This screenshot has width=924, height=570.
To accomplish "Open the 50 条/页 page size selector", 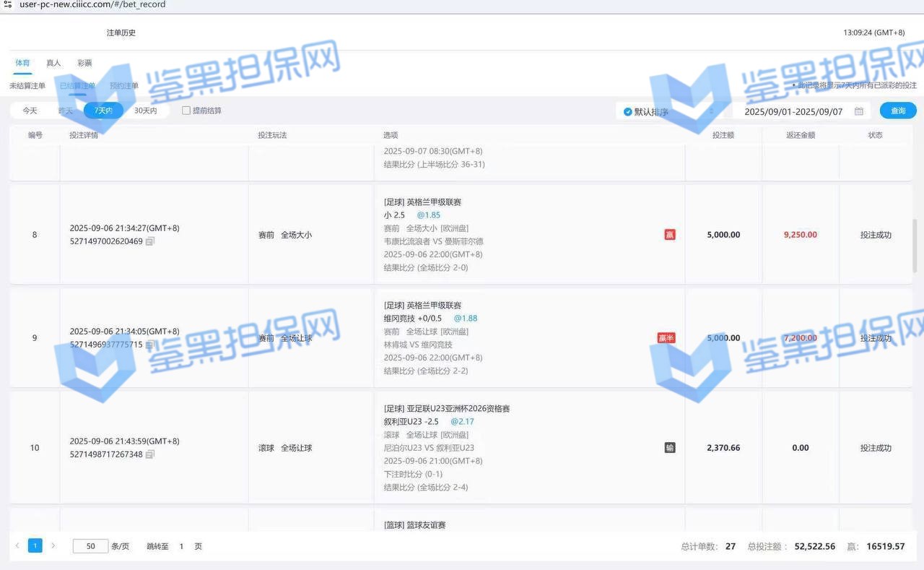I will coord(90,546).
